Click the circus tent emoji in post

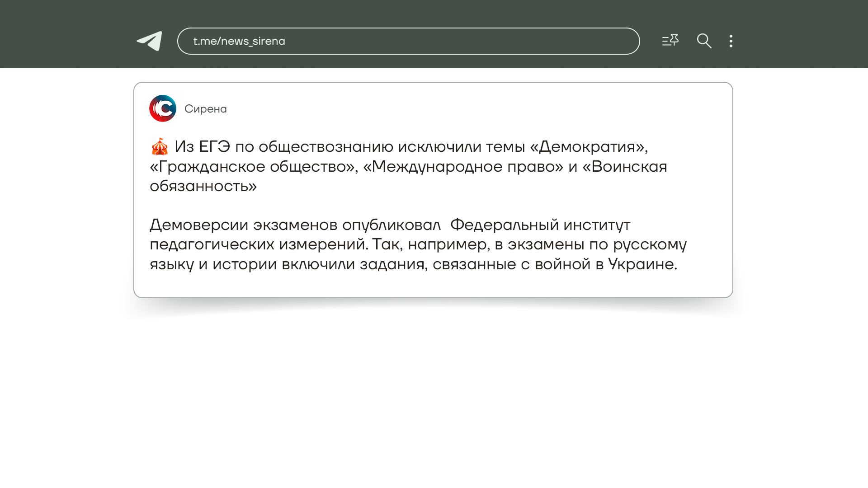pyautogui.click(x=159, y=147)
